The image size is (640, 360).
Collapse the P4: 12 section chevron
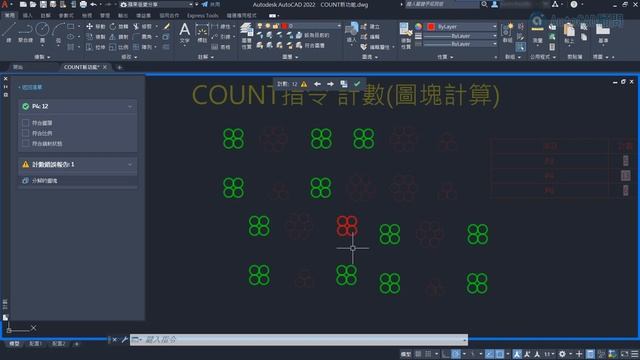tap(130, 107)
